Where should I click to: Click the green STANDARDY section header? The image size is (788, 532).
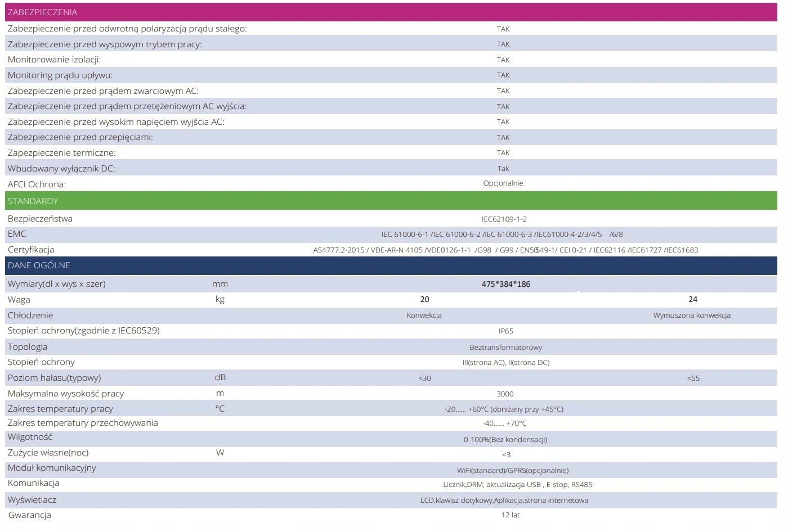click(391, 201)
